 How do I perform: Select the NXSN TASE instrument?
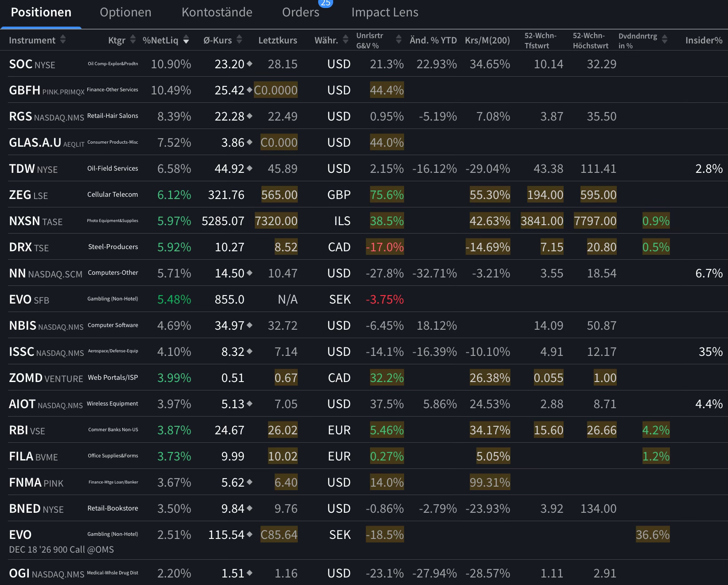point(36,221)
